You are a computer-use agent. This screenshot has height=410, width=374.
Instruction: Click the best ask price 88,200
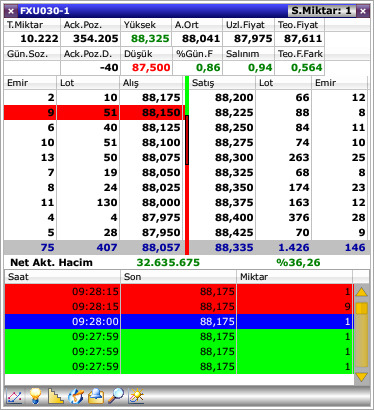(x=234, y=97)
